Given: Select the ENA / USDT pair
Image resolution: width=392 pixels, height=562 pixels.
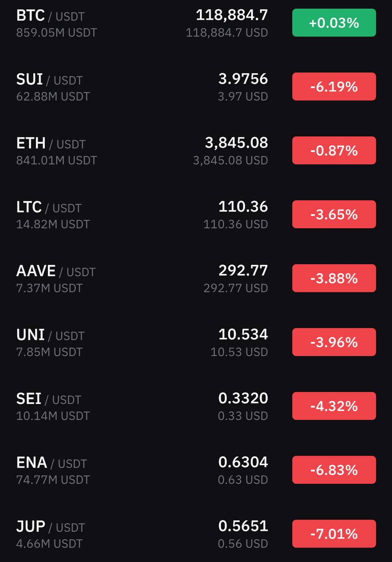Looking at the screenshot, I should pyautogui.click(x=196, y=470).
